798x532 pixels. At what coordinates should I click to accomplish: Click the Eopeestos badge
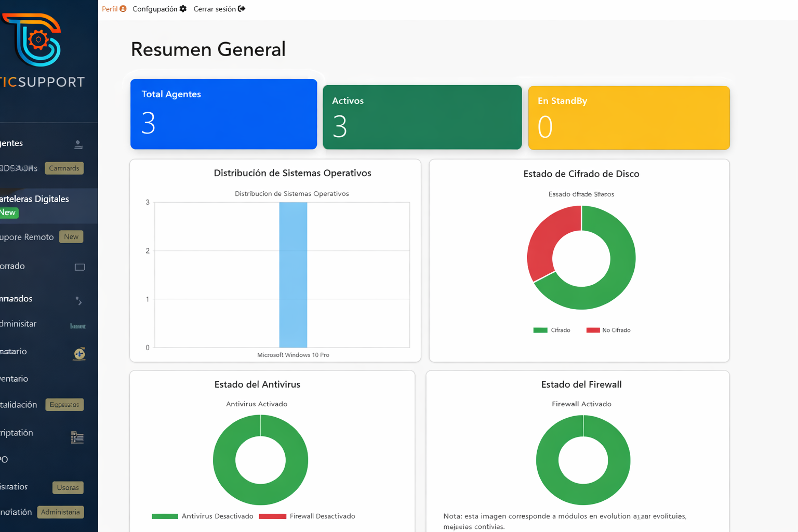[64, 405]
